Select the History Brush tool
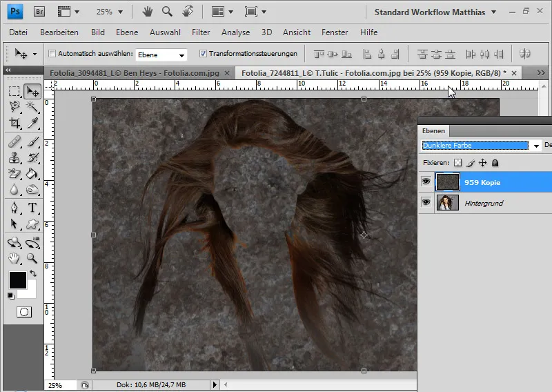 (x=32, y=157)
